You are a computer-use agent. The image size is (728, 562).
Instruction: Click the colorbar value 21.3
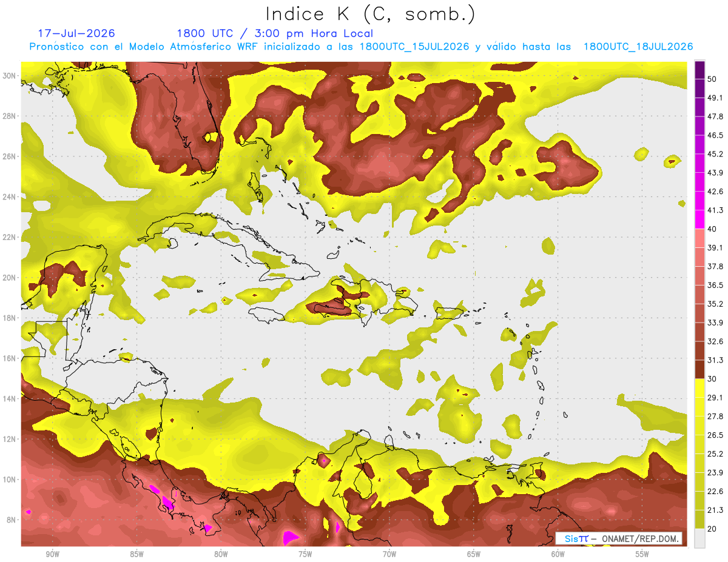[715, 510]
